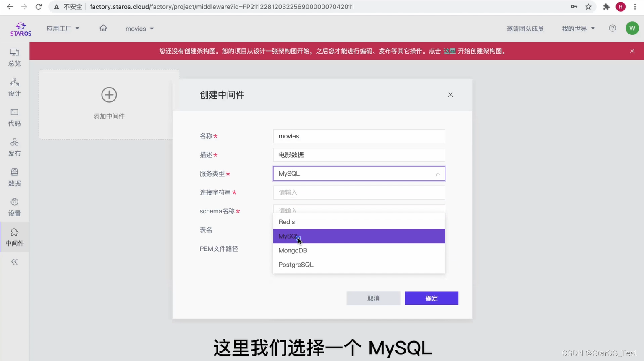Confirm with the 确定 button

pyautogui.click(x=432, y=298)
